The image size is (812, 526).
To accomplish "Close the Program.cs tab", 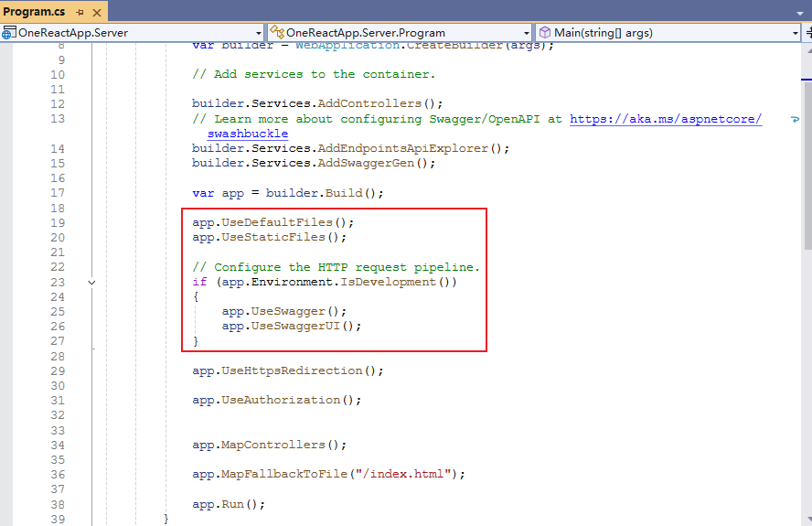I will click(x=97, y=12).
